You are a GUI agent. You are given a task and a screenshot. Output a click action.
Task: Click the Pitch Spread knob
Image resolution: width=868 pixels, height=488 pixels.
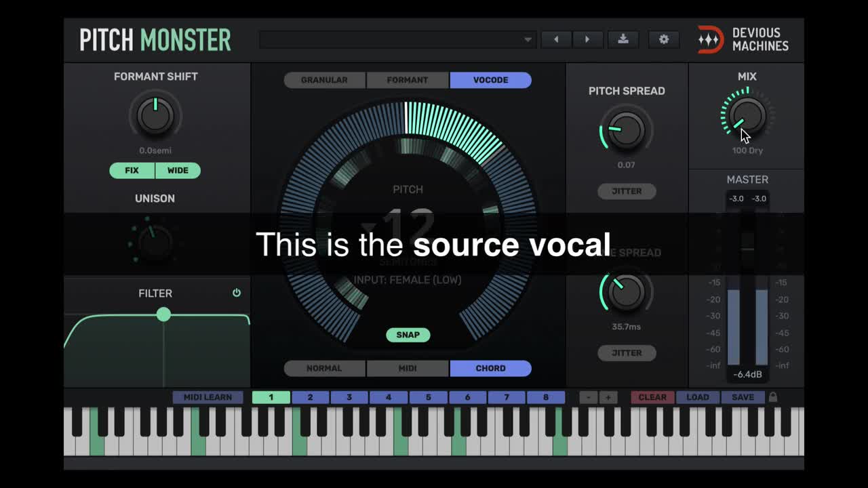[x=626, y=129]
